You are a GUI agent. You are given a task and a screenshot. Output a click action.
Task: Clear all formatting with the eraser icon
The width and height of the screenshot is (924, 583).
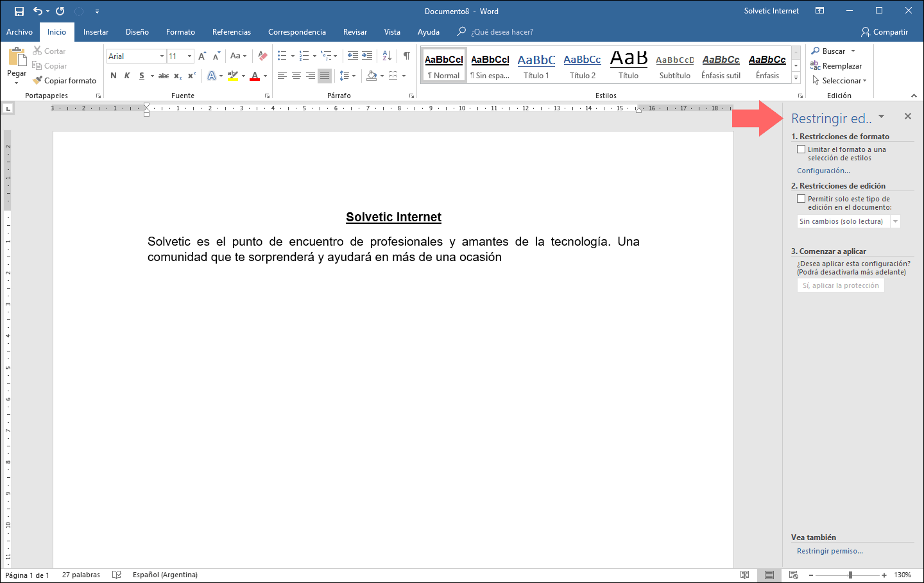(x=262, y=56)
